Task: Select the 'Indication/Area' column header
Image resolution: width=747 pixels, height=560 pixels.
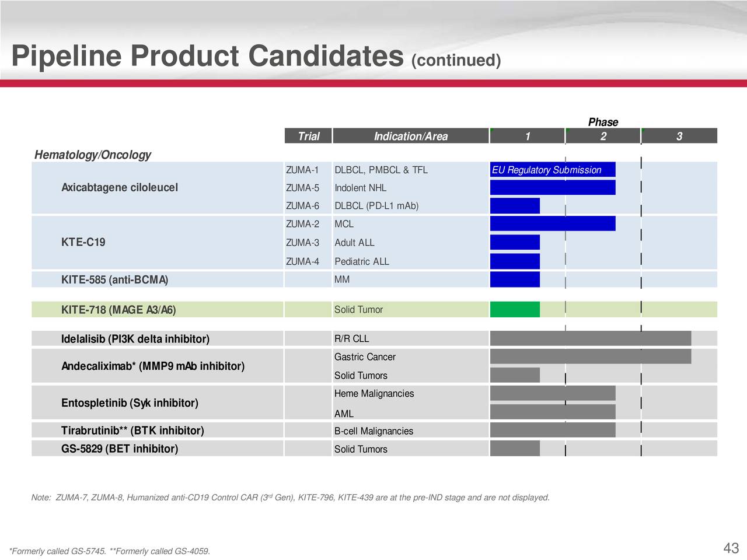Action: 410,136
